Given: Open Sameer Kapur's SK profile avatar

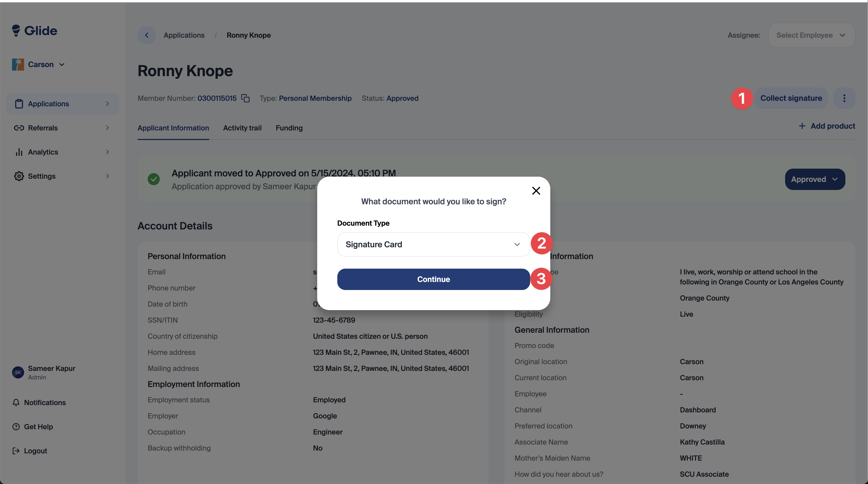Looking at the screenshot, I should [x=18, y=372].
